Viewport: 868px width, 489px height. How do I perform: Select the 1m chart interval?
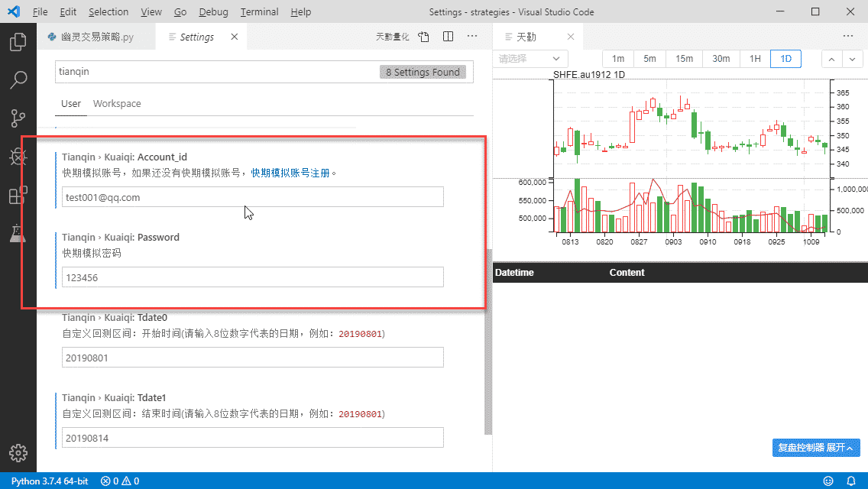pyautogui.click(x=618, y=59)
